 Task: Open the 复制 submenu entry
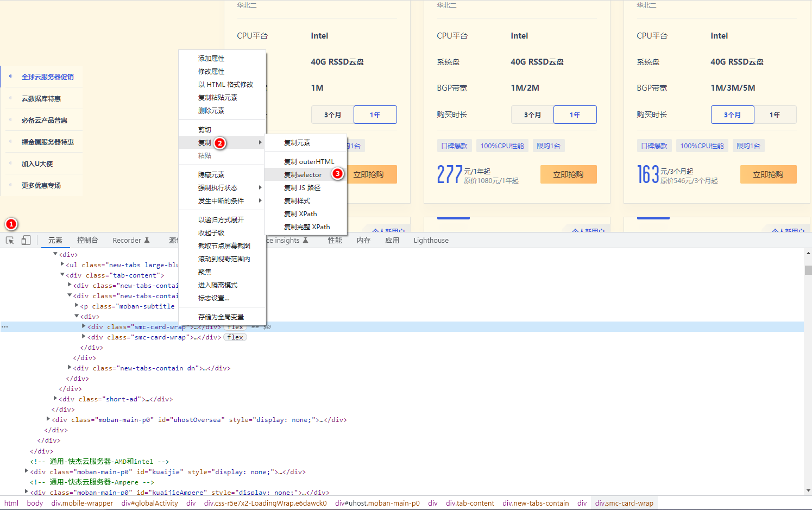pyautogui.click(x=222, y=143)
